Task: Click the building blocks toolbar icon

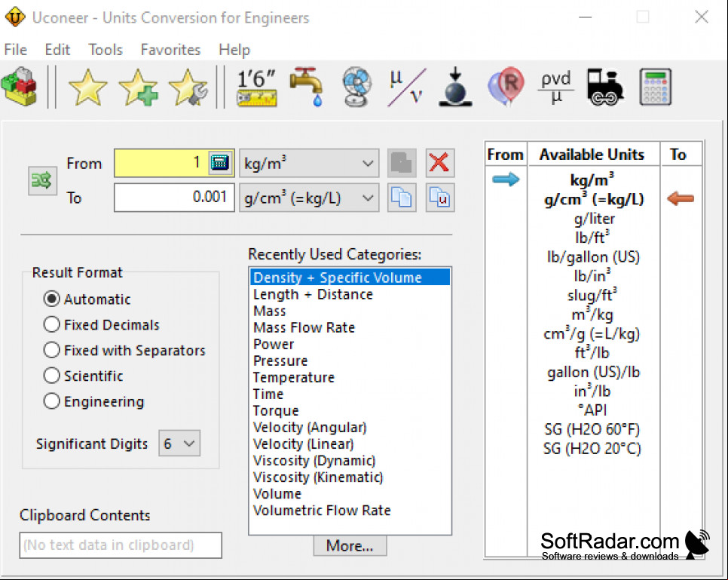Action: coord(19,87)
